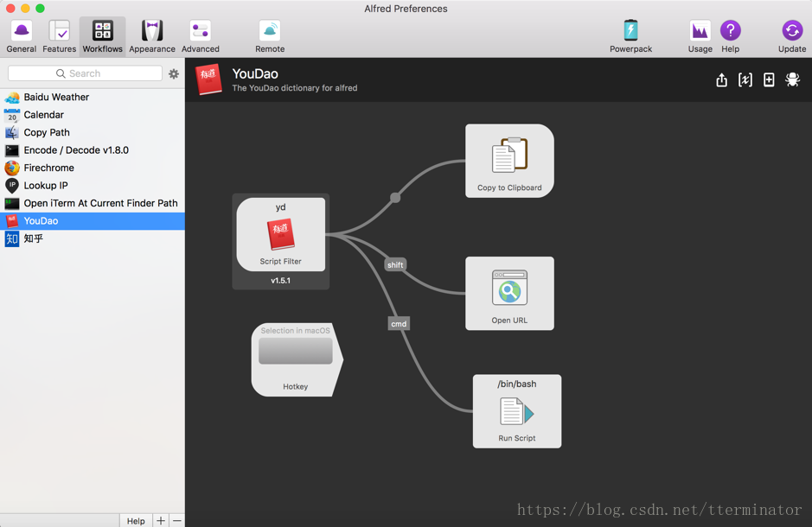The width and height of the screenshot is (812, 527).
Task: Click the Hotkey node's grey key field
Action: point(295,351)
